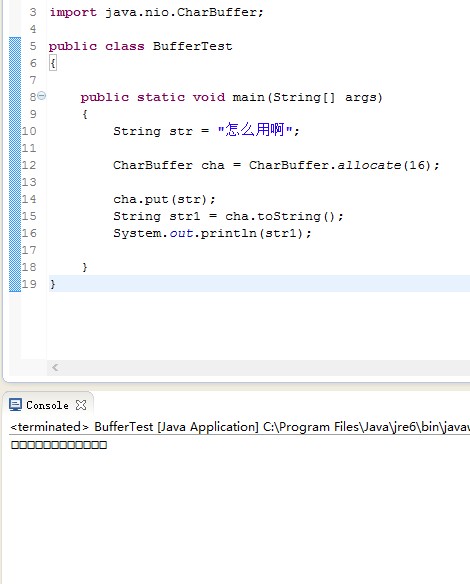Click the System.out.println statement
Viewport: 470px width, 584px height.
[212, 233]
